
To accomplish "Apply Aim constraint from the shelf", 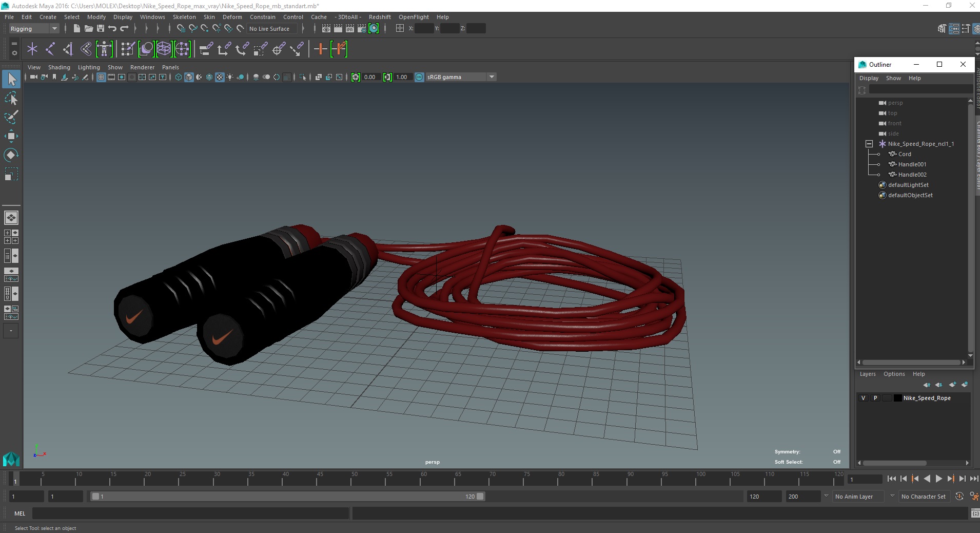I will point(279,49).
